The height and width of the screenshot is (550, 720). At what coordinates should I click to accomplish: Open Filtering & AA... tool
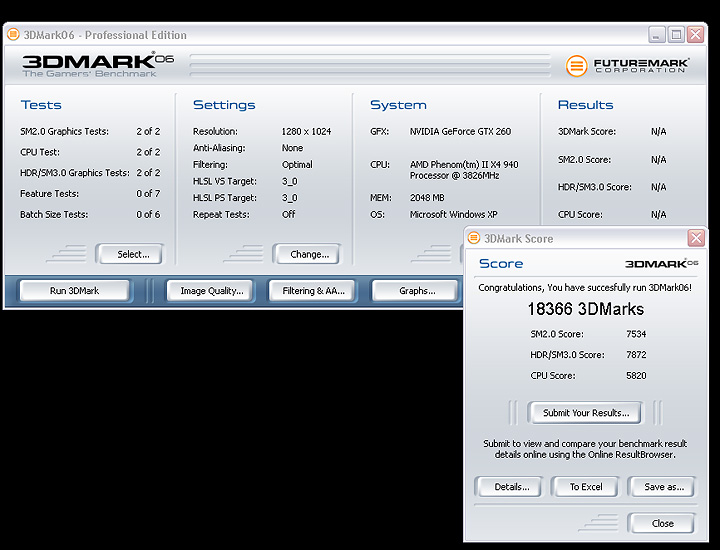point(312,291)
